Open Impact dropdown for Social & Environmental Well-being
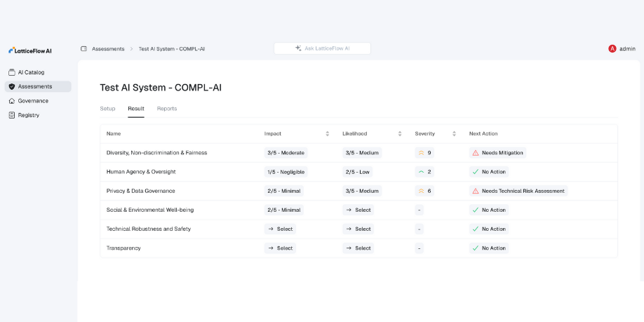 coord(284,210)
